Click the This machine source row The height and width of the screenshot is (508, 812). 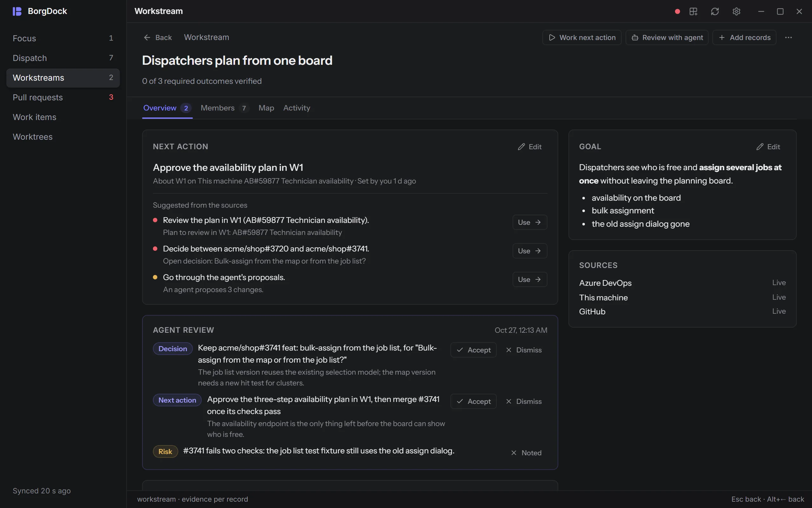[x=682, y=297]
